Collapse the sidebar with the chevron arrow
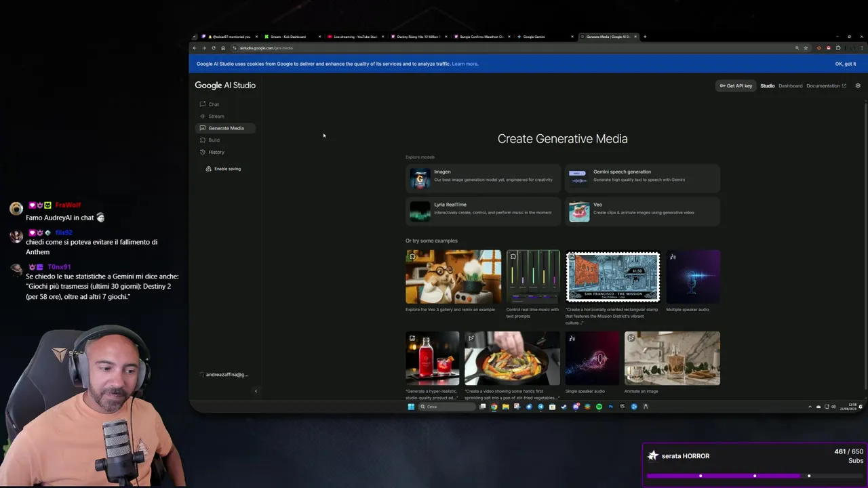Image resolution: width=868 pixels, height=488 pixels. click(x=256, y=391)
